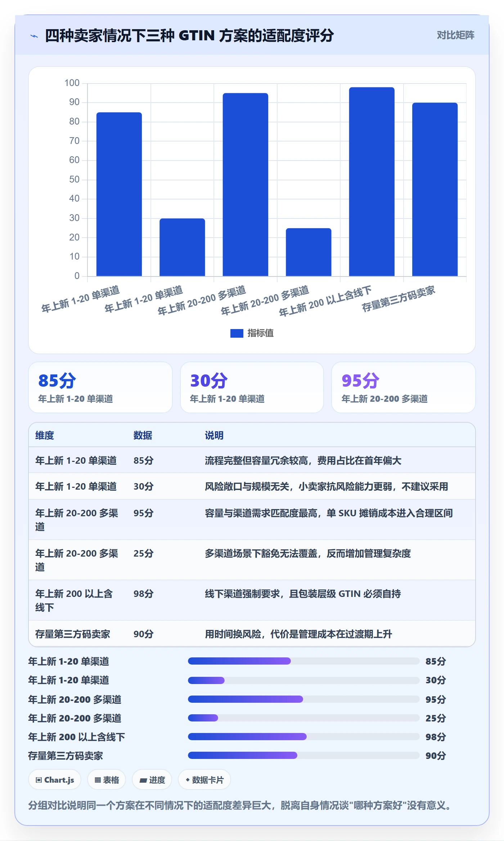The image size is (504, 841).
Task: Toggle the 指标值 legend color swatch
Action: click(x=237, y=333)
